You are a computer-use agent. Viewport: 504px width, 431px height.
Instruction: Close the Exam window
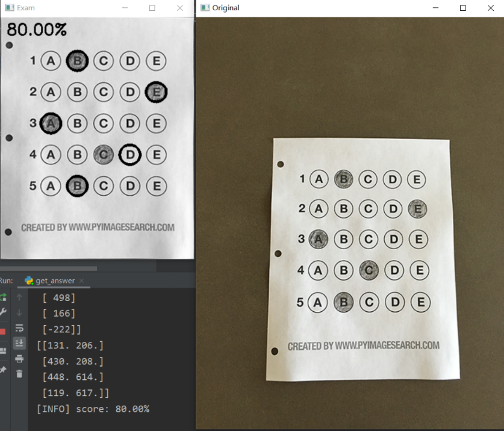180,8
